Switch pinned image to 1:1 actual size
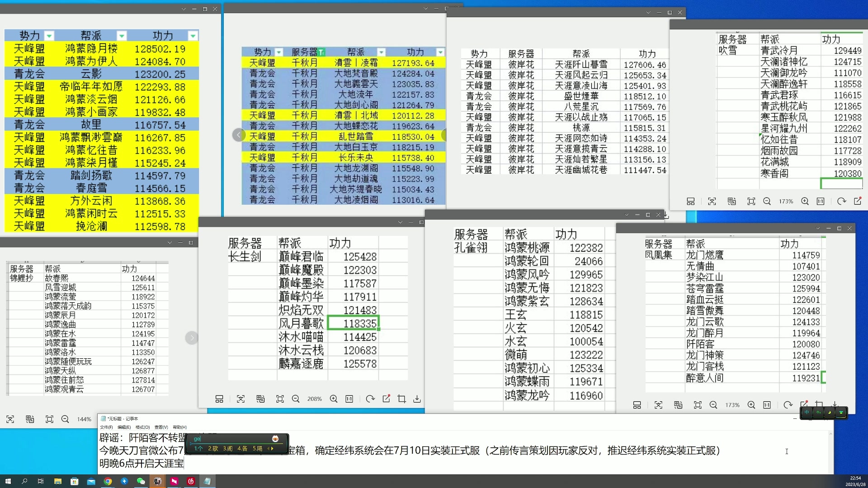Screen dimensions: 868x488 349,399
